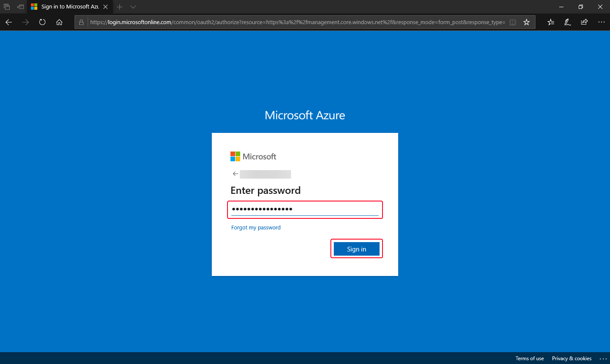Image resolution: width=610 pixels, height=364 pixels.
Task: Open the Favorites hub icon in toolbar
Action: click(550, 22)
